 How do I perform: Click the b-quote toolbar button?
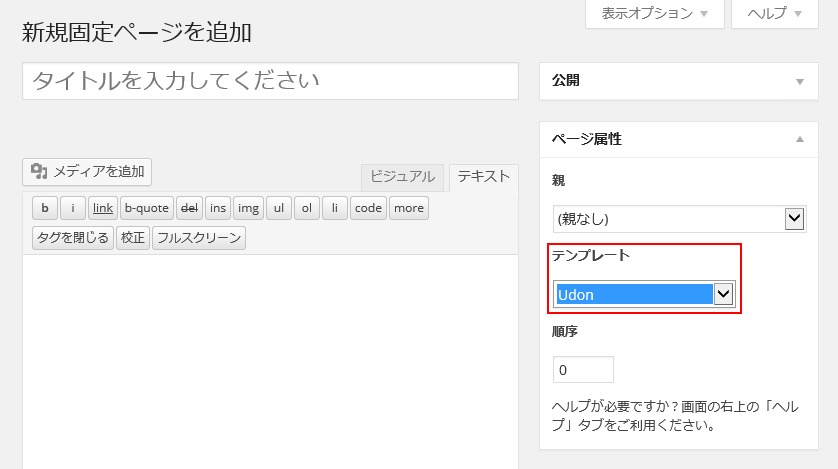click(x=147, y=208)
